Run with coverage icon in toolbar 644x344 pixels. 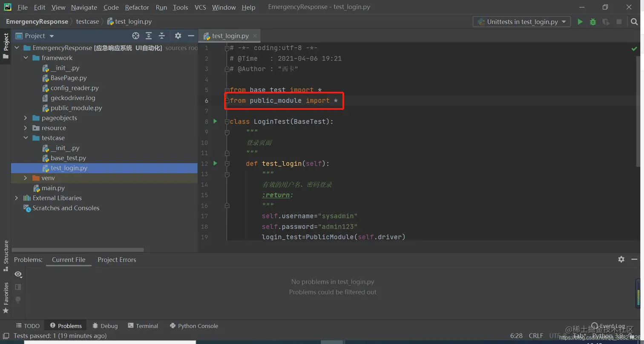pos(606,22)
